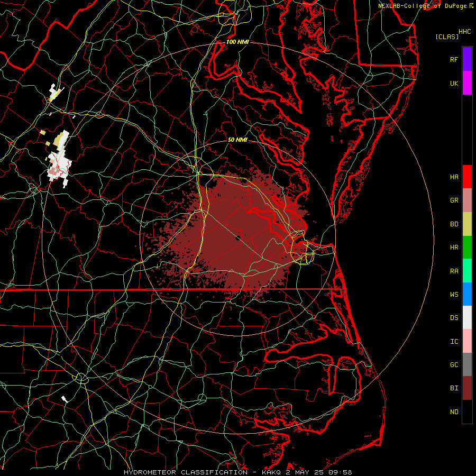Click the 'GR' legend label
Image resolution: width=476 pixels, height=476 pixels.
tap(454, 200)
